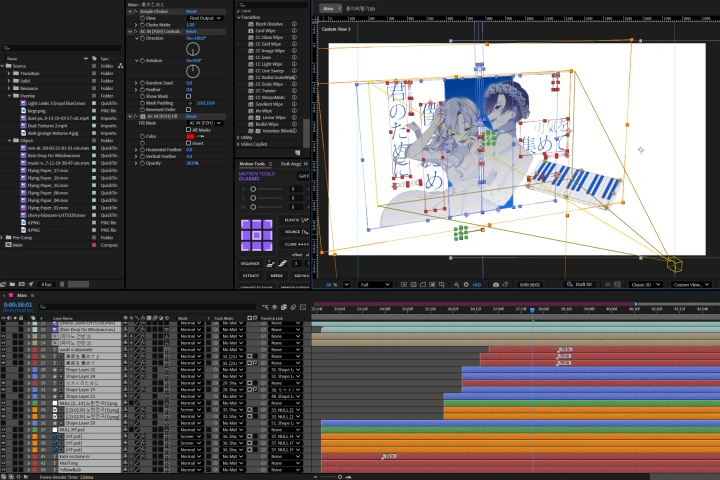
Task: Create a new composition from the Project panel
Action: click(21, 284)
